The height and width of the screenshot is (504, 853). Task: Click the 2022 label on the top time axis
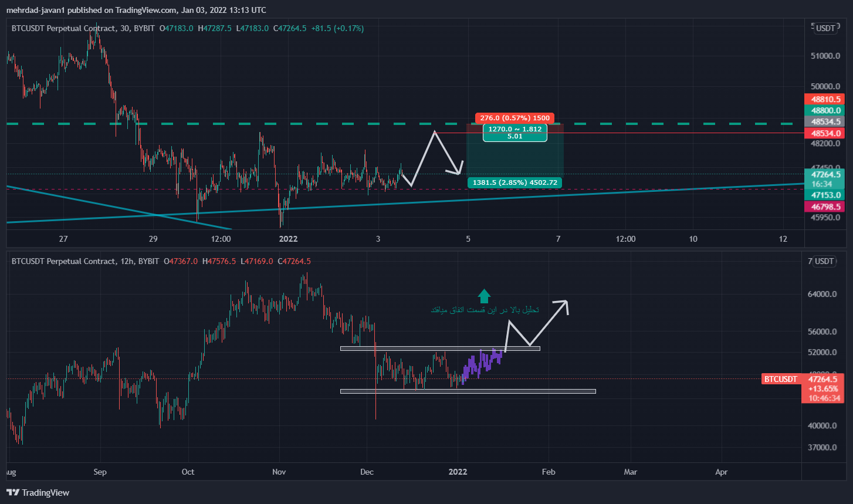click(289, 239)
